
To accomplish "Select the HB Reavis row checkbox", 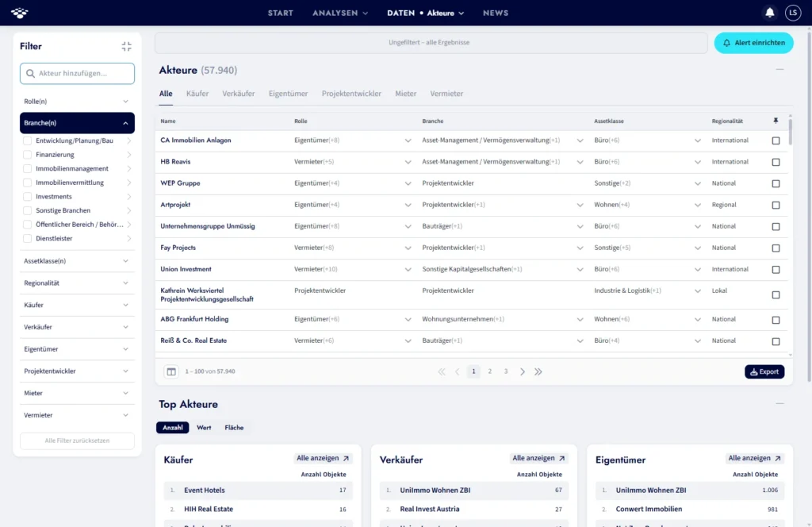I will point(776,162).
